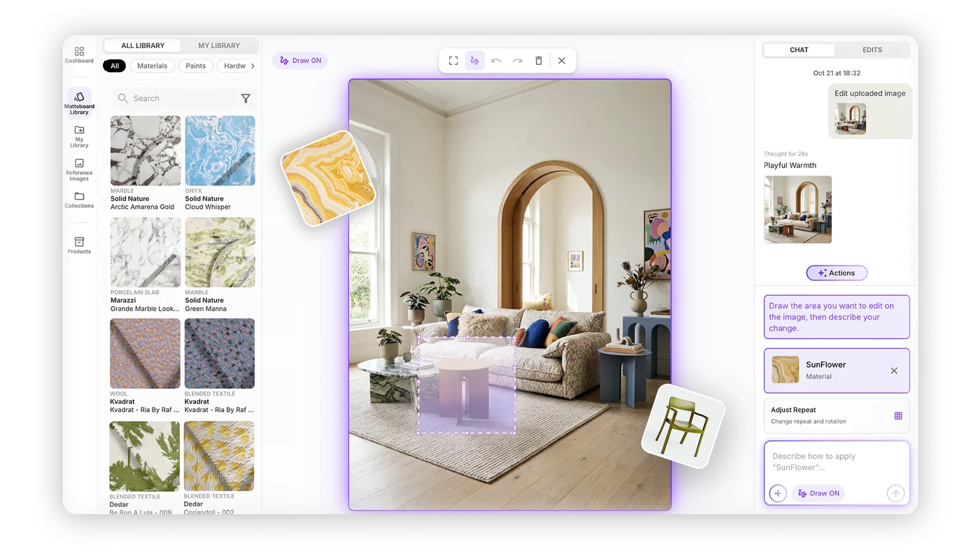Redo action in canvas toolbar
The image size is (980, 551).
click(x=518, y=61)
